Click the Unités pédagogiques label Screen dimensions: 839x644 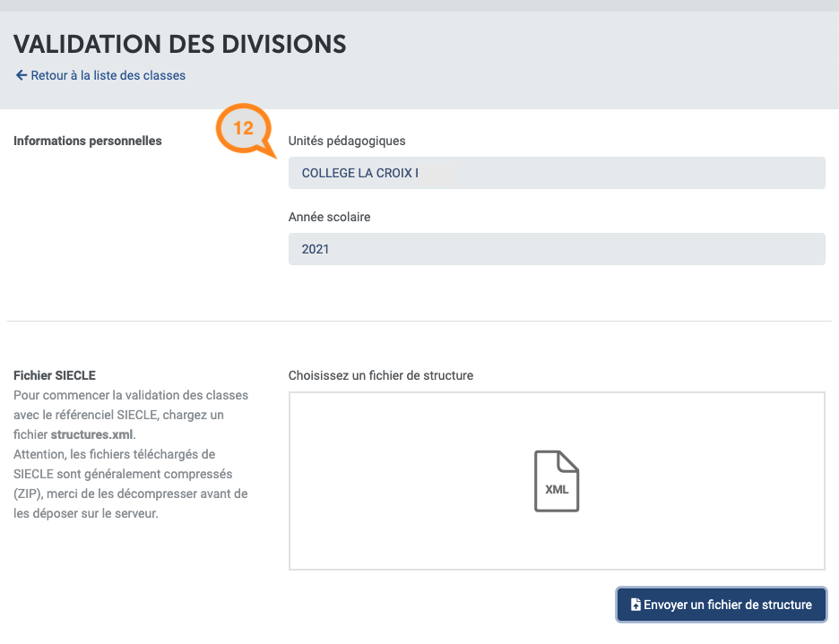[x=347, y=141]
